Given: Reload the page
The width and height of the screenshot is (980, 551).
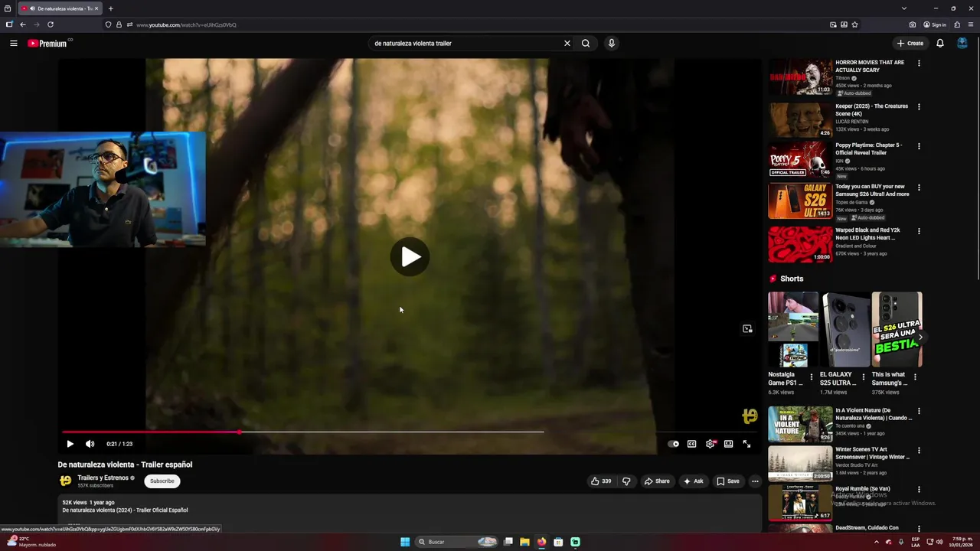Looking at the screenshot, I should 51,24.
